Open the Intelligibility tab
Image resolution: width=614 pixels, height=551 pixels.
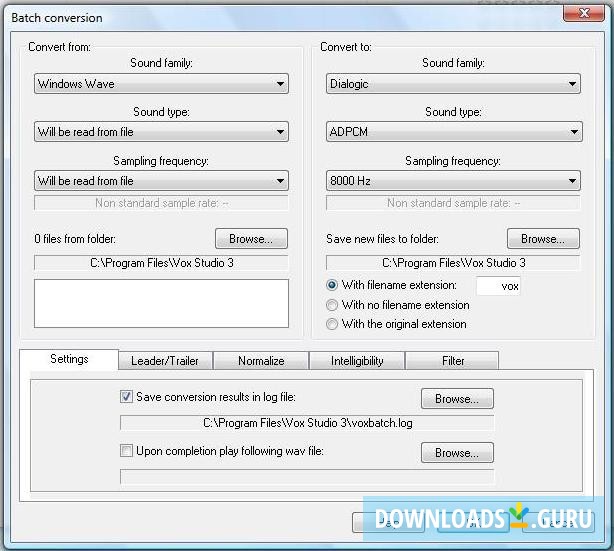[357, 361]
